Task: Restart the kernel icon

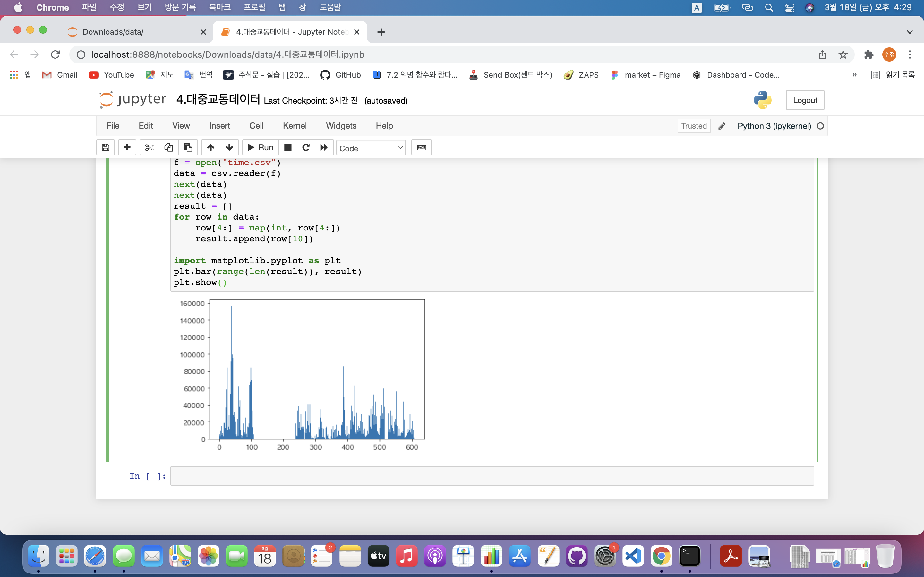Action: pos(306,148)
